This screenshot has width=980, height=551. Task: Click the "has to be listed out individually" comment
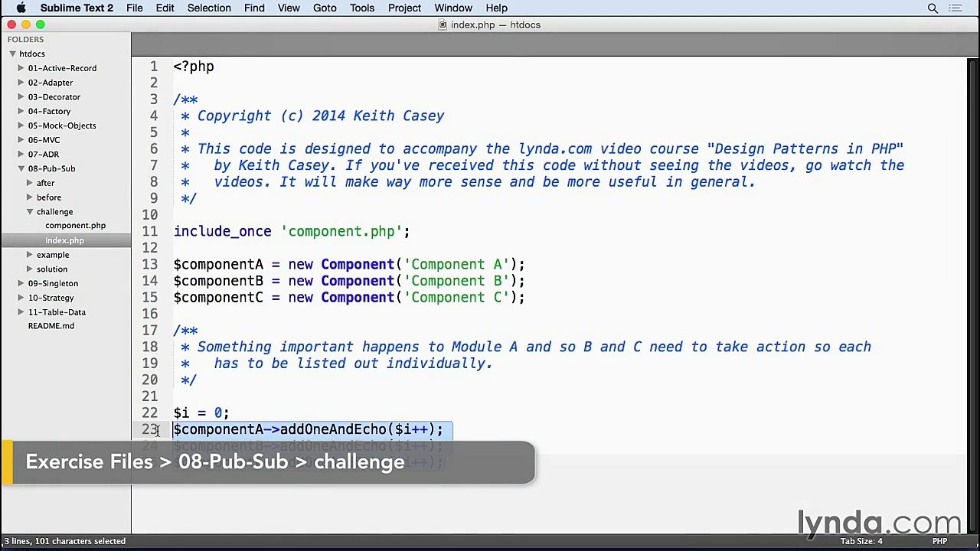pyautogui.click(x=353, y=364)
